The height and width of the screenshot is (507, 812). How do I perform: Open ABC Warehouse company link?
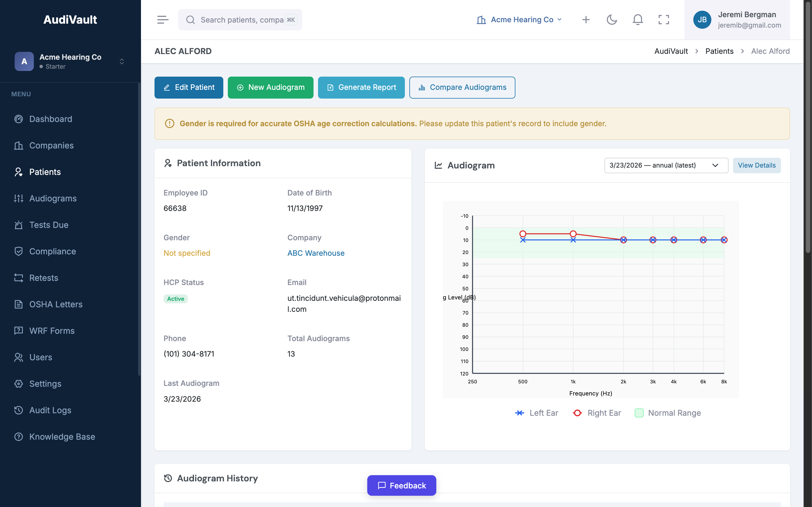click(316, 253)
